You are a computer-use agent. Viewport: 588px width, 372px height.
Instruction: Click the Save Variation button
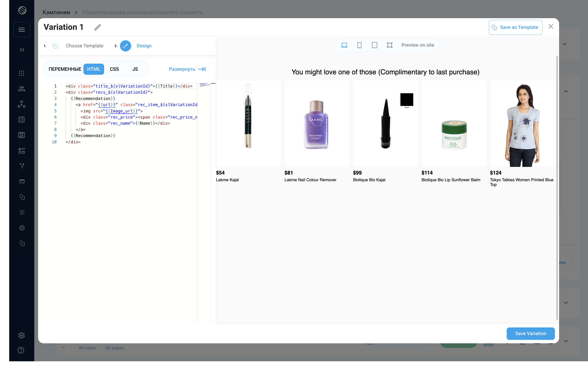tap(530, 333)
